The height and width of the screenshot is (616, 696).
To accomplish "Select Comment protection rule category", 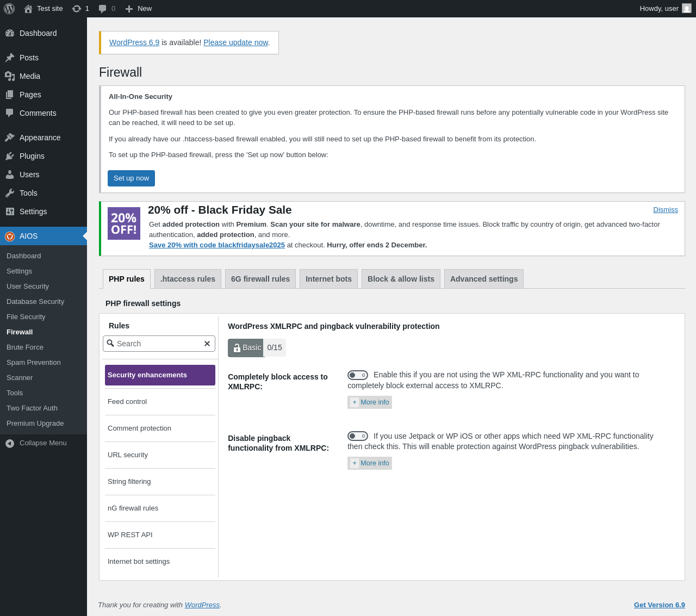I will click(x=160, y=428).
